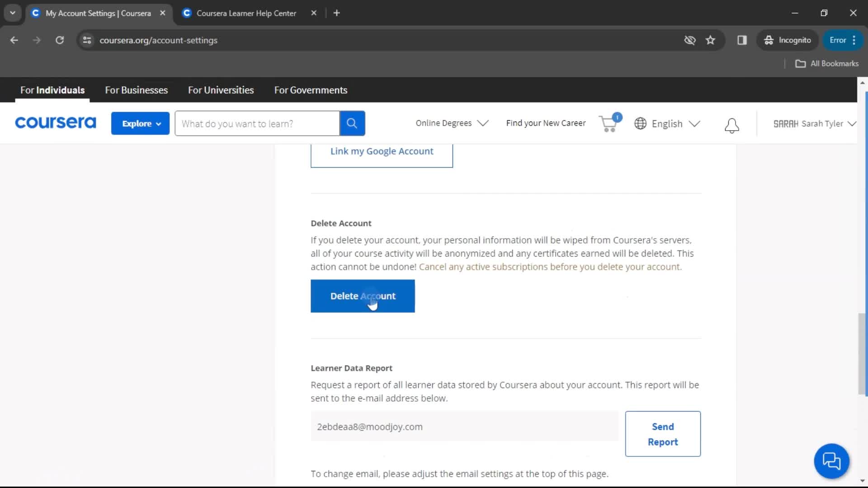Open the chat support bubble
The image size is (868, 488).
pos(831,461)
